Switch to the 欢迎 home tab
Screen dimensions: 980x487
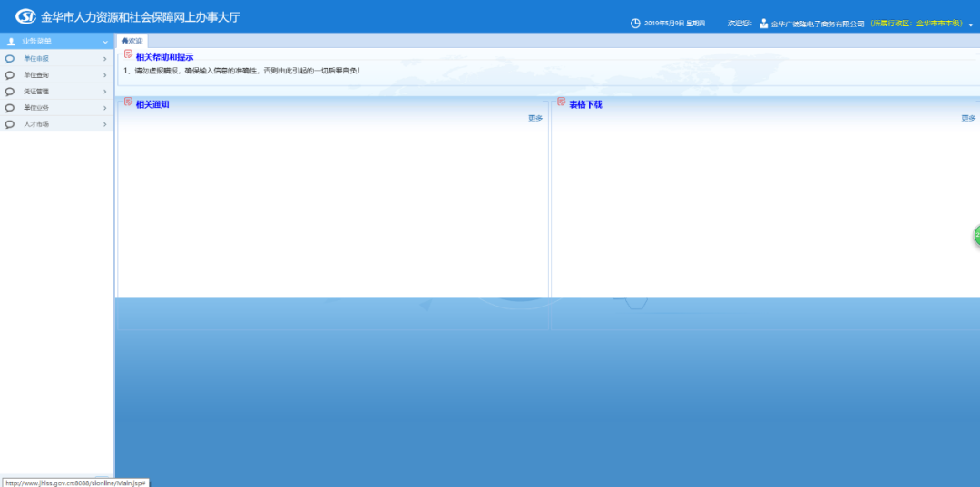(132, 41)
